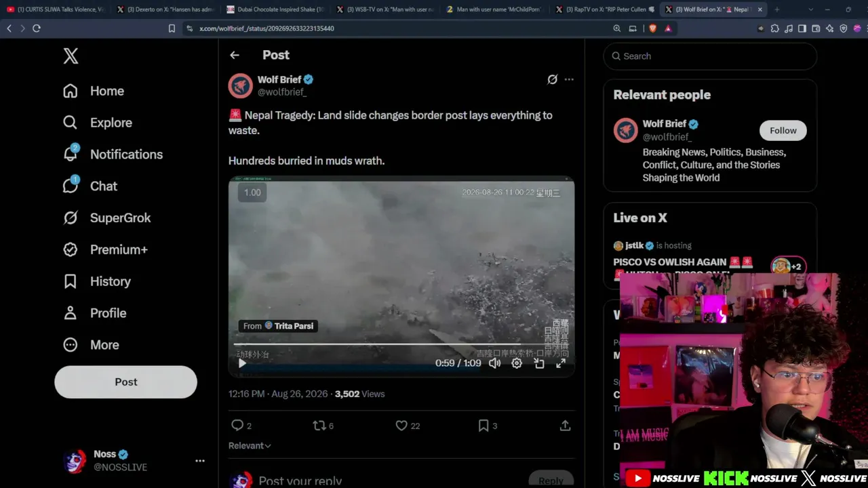Go back in the browser
This screenshot has width=868, height=488.
[x=9, y=28]
